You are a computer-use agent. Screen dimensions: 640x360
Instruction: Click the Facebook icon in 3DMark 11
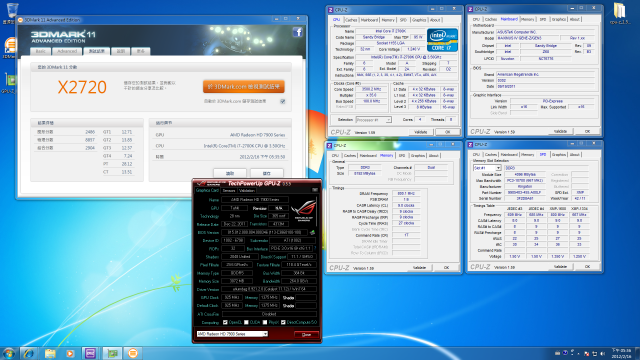[298, 32]
